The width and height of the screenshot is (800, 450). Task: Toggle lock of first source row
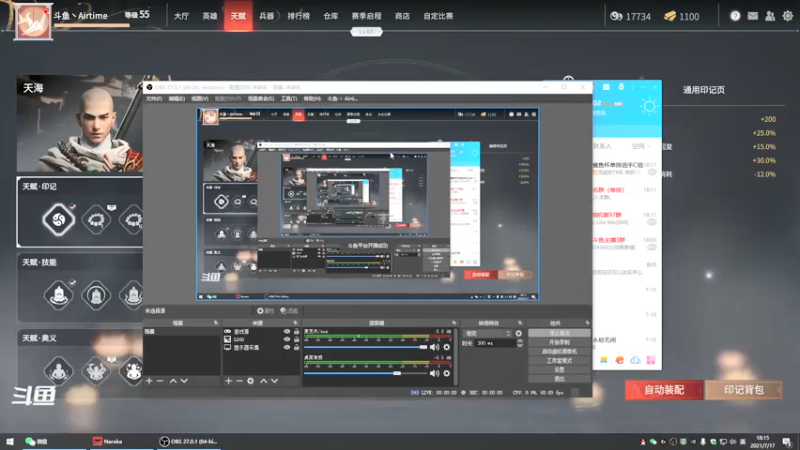point(296,332)
